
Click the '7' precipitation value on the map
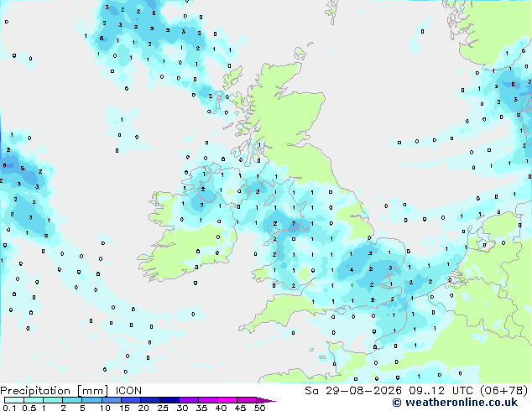tap(294, 223)
